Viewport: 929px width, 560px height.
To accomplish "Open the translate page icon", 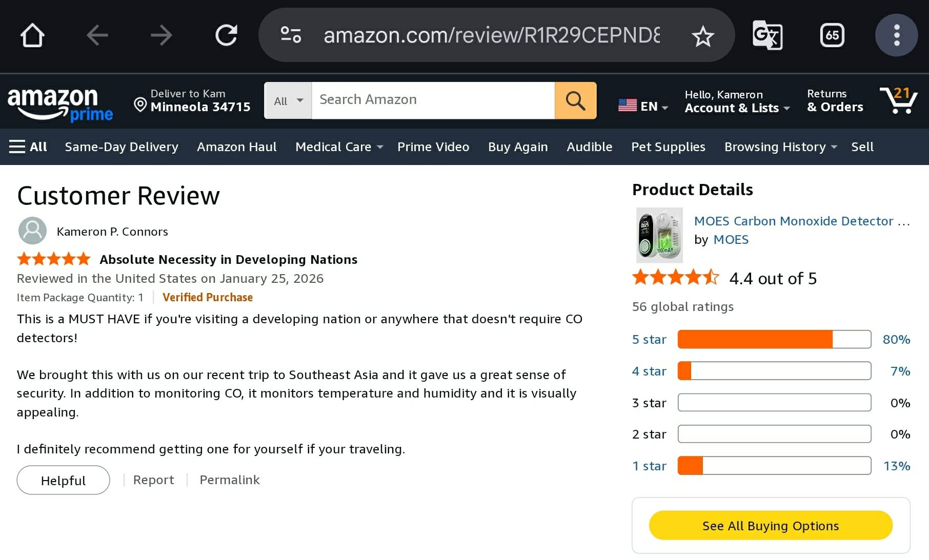I will click(x=767, y=35).
